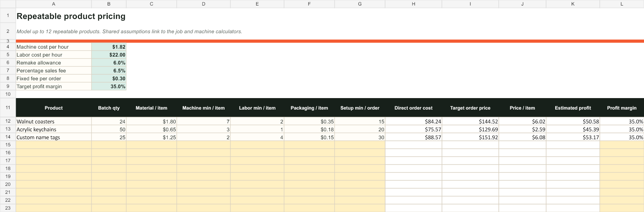Click Walnut coasters packaging cost $0.35

309,121
